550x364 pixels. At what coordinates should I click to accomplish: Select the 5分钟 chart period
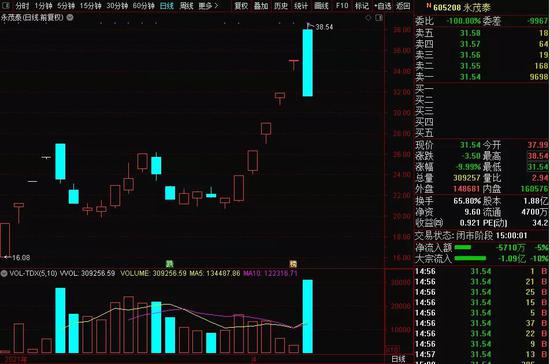point(66,6)
